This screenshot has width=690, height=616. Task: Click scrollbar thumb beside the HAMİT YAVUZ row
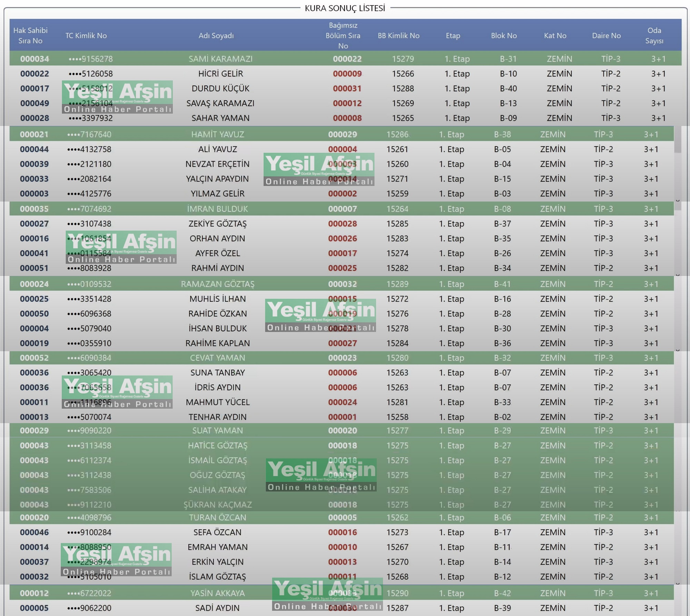point(678,140)
